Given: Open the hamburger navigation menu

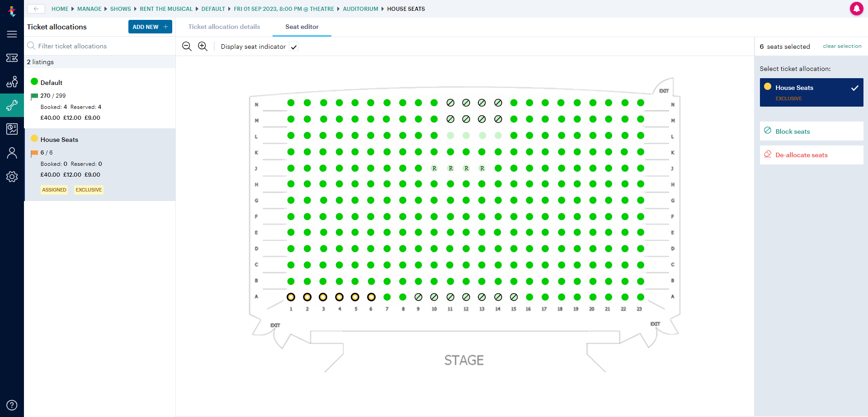Looking at the screenshot, I should point(12,34).
